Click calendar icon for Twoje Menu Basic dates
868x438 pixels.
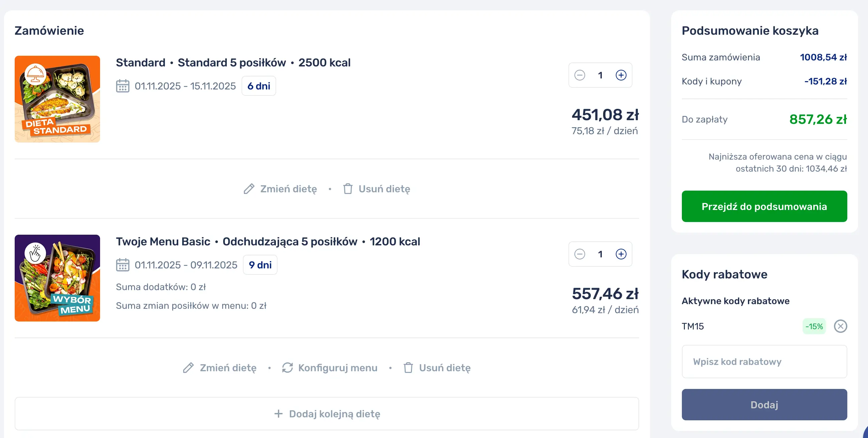point(123,265)
